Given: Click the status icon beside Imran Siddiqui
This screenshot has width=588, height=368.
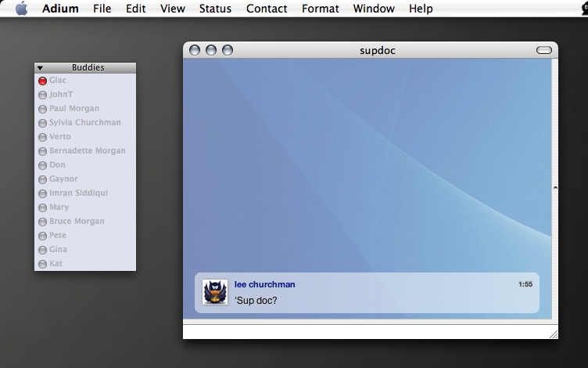Looking at the screenshot, I should pyautogui.click(x=42, y=193).
